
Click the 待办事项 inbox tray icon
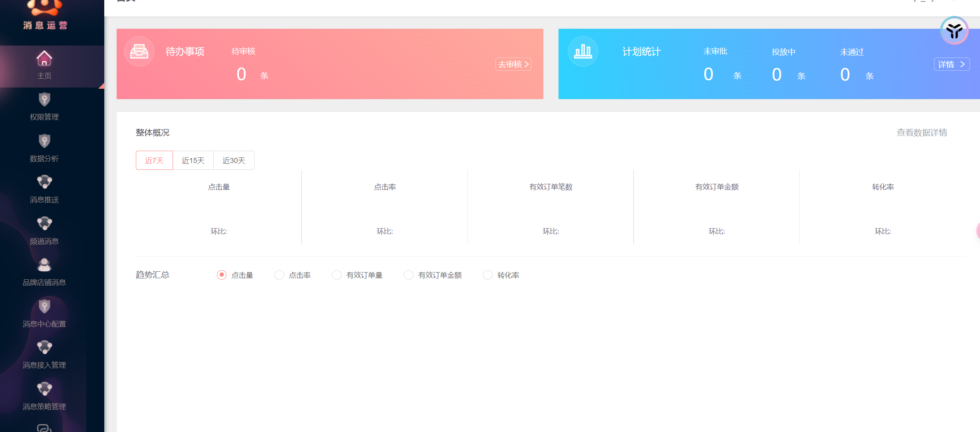(139, 52)
